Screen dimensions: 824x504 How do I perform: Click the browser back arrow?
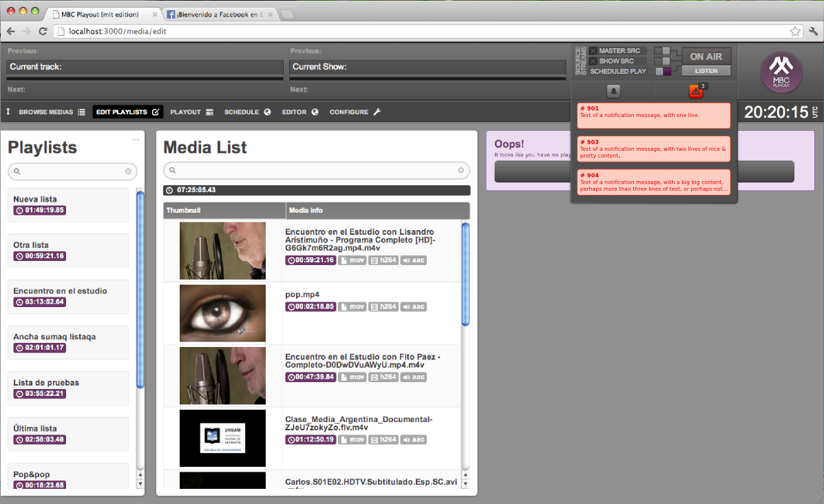tap(11, 32)
